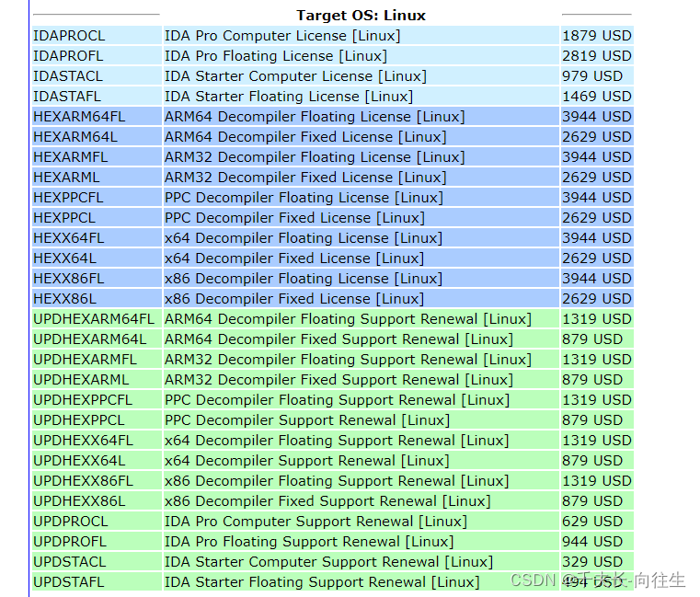Select IDA Starter Floating License [Linux] text
Screen dimensions: 700x597
pos(289,97)
